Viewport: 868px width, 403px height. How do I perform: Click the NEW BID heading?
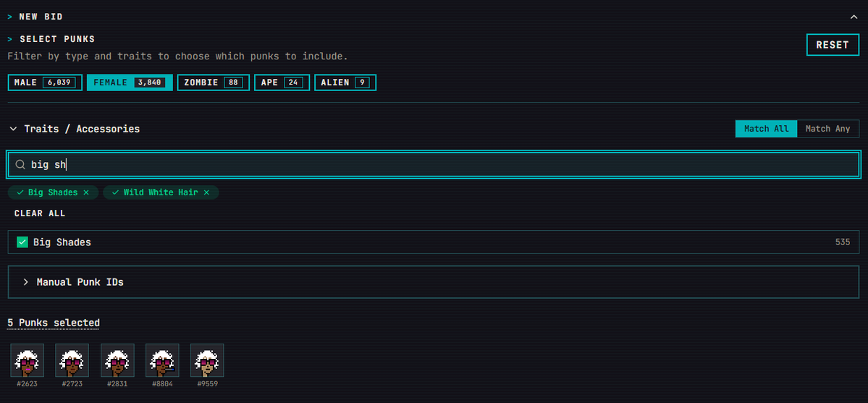(41, 17)
